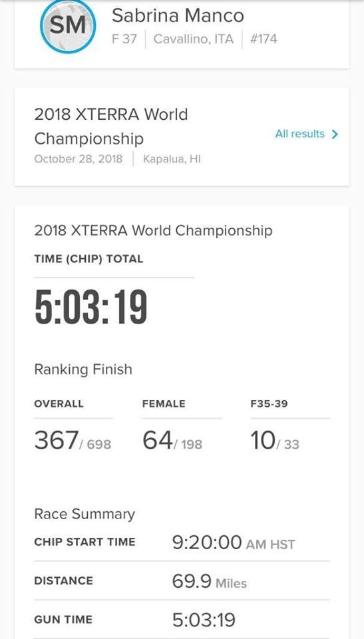The width and height of the screenshot is (364, 639).
Task: Click the SM profile avatar circle
Action: [x=68, y=27]
